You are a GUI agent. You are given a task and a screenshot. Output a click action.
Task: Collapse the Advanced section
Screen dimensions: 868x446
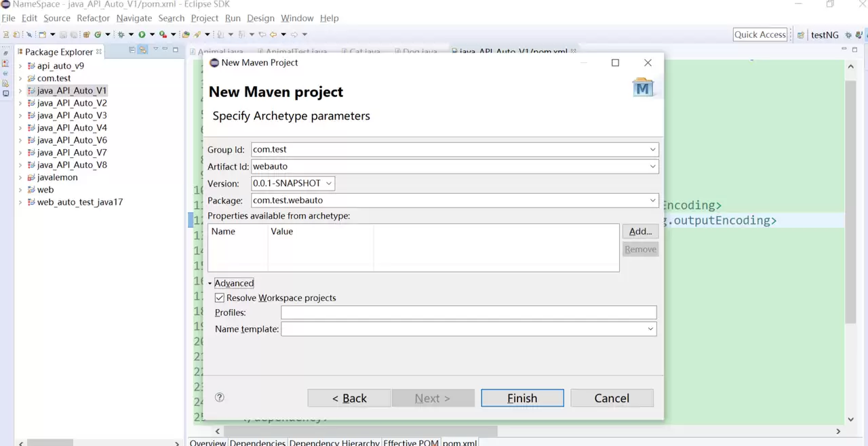coord(210,283)
